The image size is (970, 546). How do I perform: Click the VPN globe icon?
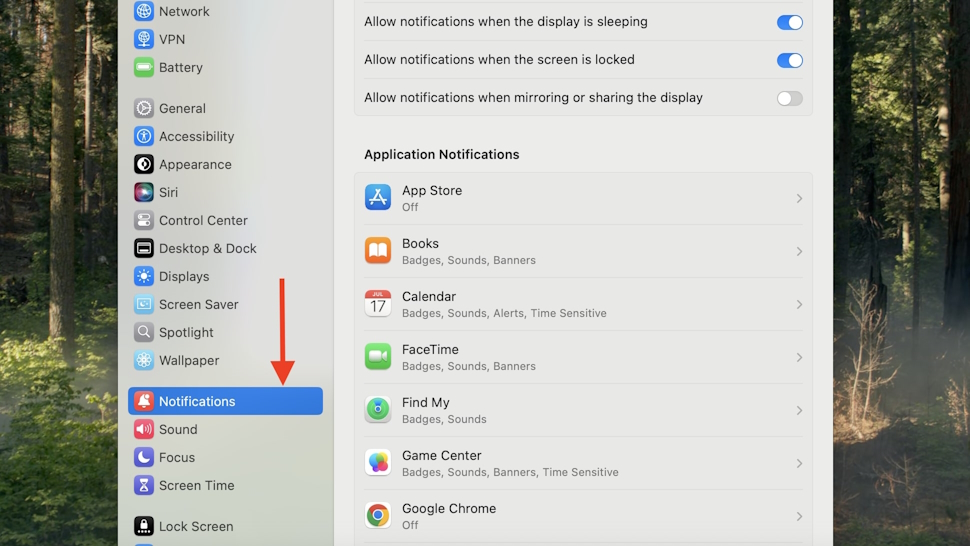click(144, 39)
